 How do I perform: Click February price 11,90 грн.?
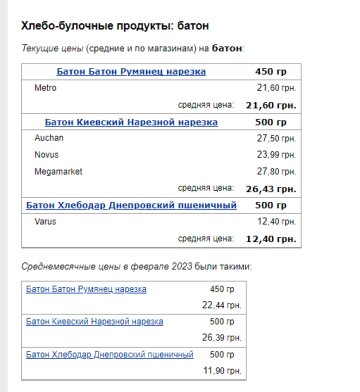click(222, 370)
